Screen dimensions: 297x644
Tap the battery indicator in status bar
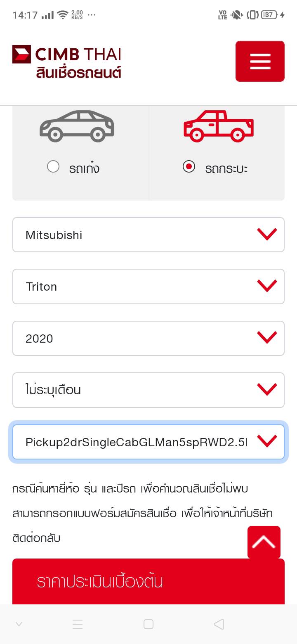(x=269, y=15)
